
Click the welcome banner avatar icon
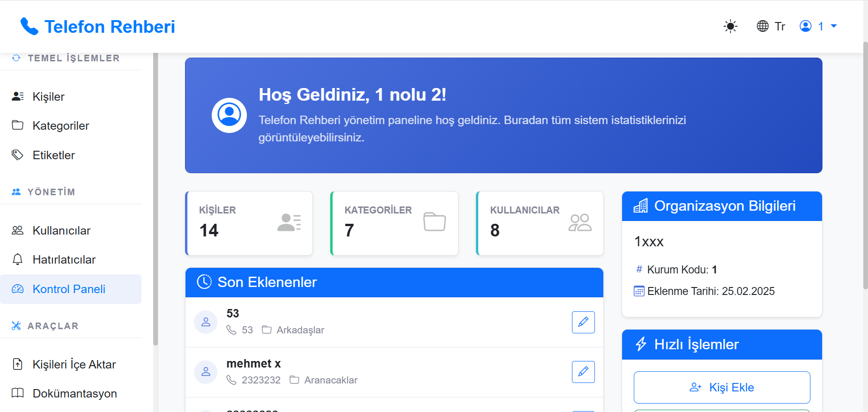click(x=229, y=115)
